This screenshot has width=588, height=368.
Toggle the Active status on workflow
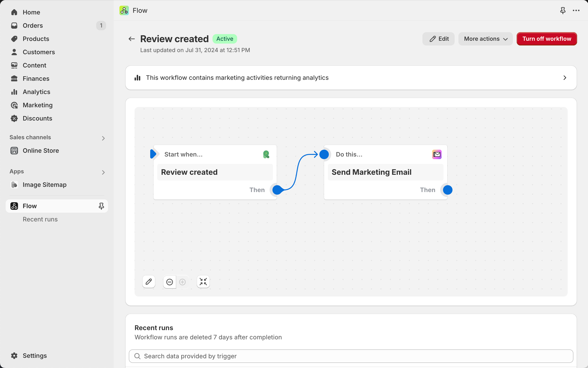tap(547, 39)
